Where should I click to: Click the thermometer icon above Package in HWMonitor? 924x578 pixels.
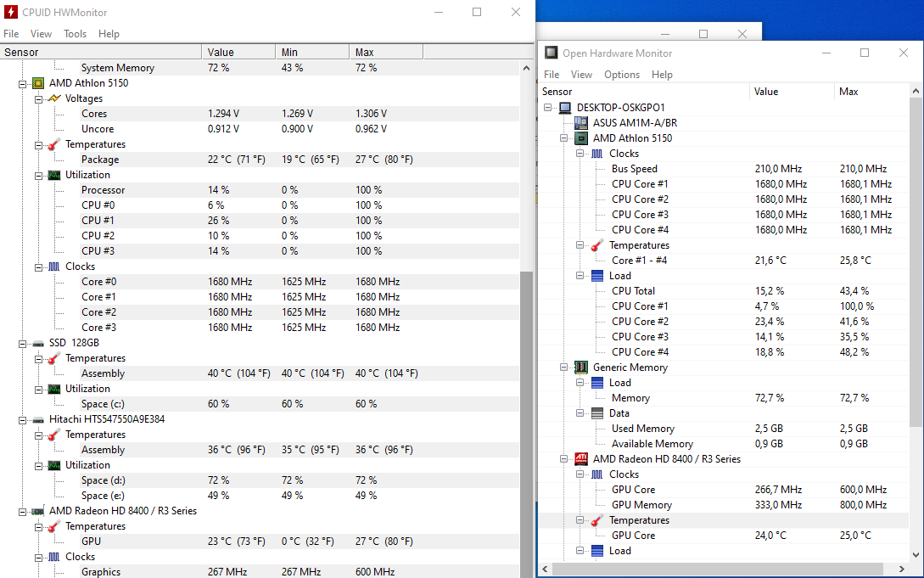(x=54, y=144)
